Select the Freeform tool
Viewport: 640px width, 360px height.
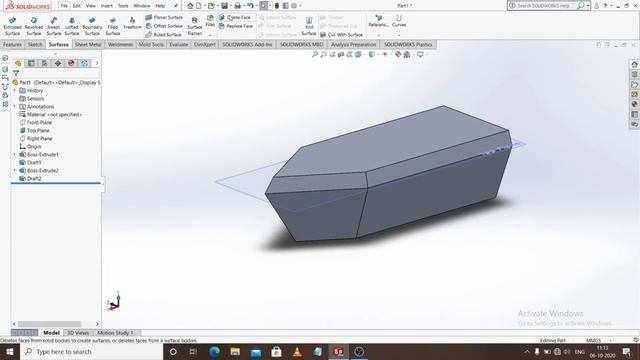pos(132,23)
